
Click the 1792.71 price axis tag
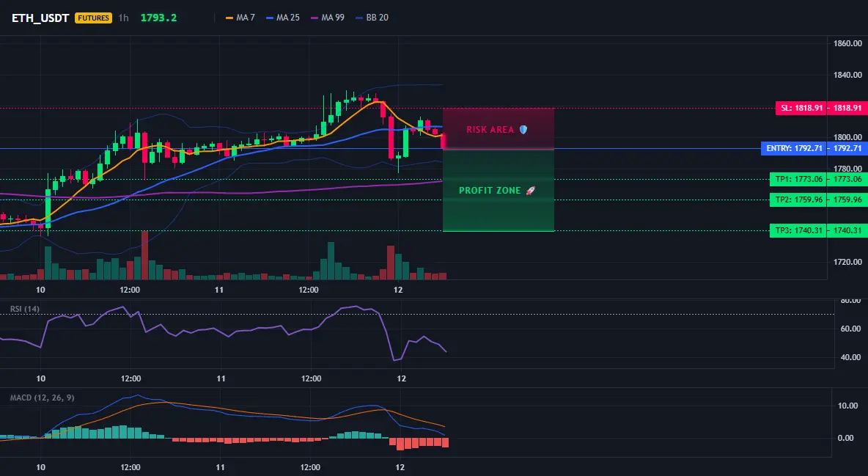(847, 148)
